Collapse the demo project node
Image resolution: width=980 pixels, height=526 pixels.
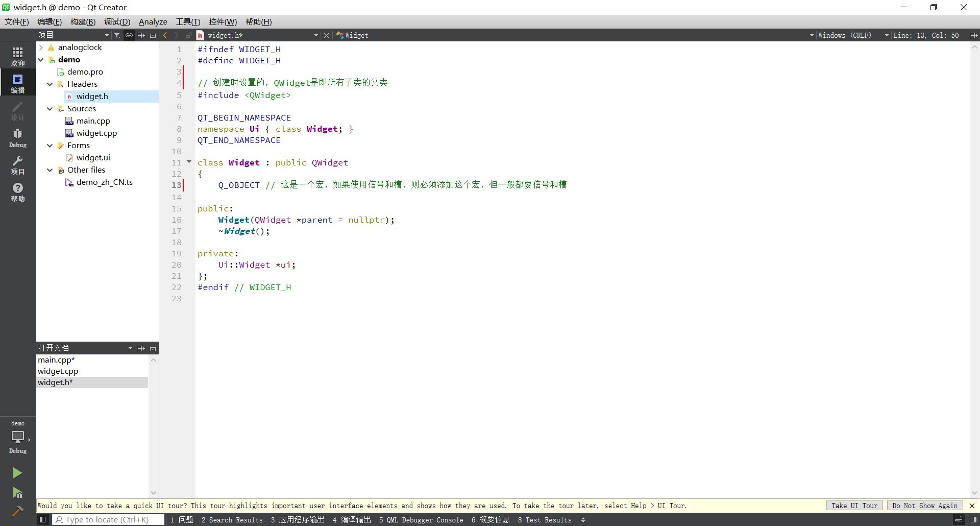41,60
